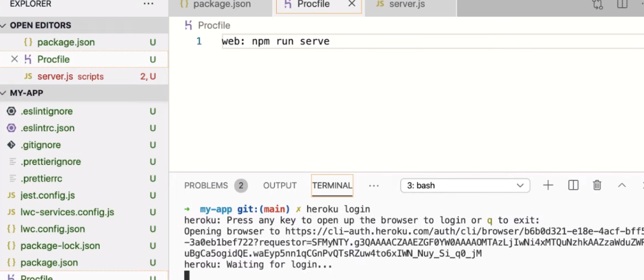Open Explorer more actions ellipsis
644x280 pixels.
coord(148,4)
